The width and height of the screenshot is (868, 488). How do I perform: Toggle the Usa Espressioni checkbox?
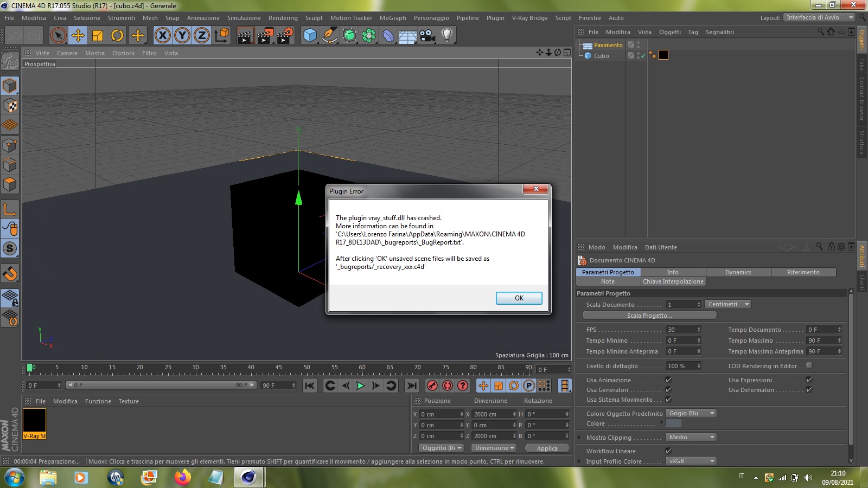coord(809,380)
